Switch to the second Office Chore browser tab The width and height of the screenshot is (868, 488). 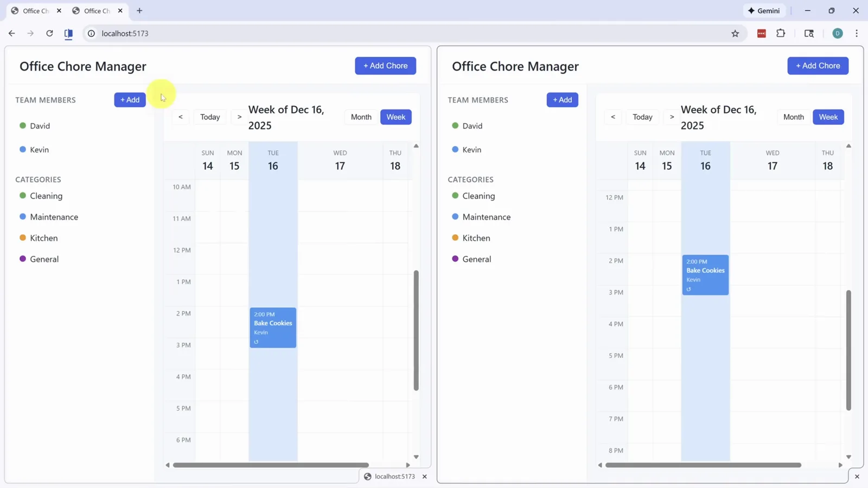coord(97,11)
